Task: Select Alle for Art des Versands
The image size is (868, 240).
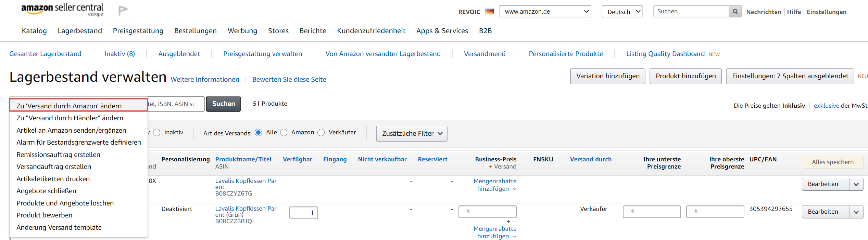Action: tap(259, 132)
